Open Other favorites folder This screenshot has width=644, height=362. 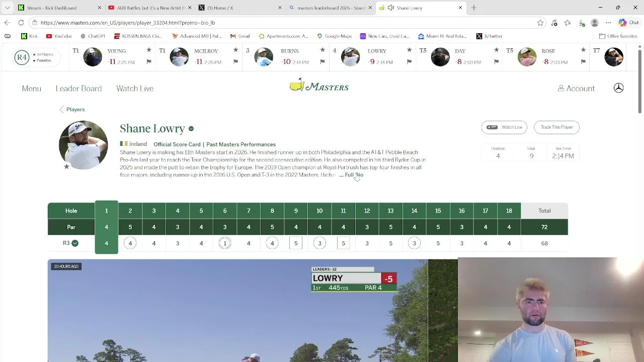point(618,36)
